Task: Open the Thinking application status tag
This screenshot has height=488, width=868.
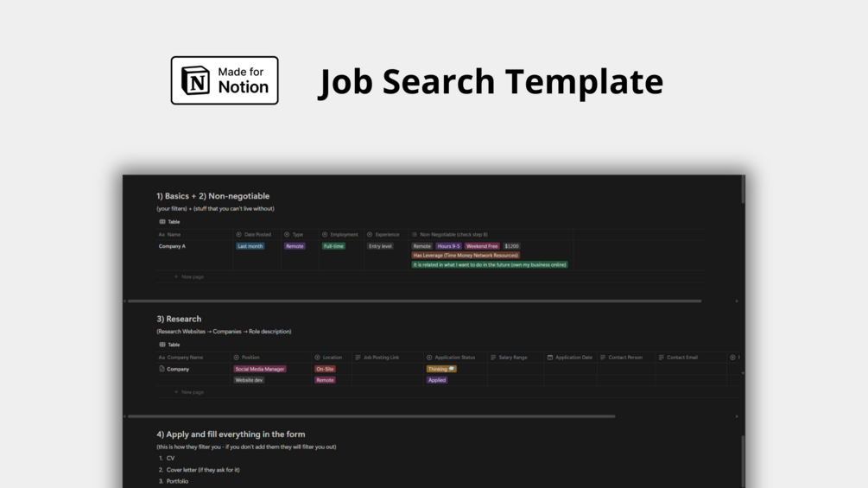Action: point(441,369)
